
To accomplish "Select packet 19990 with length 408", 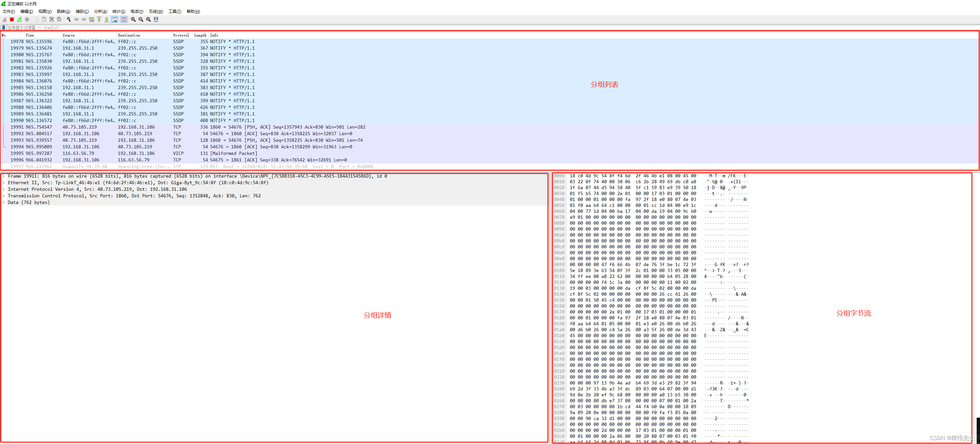I will 490,120.
